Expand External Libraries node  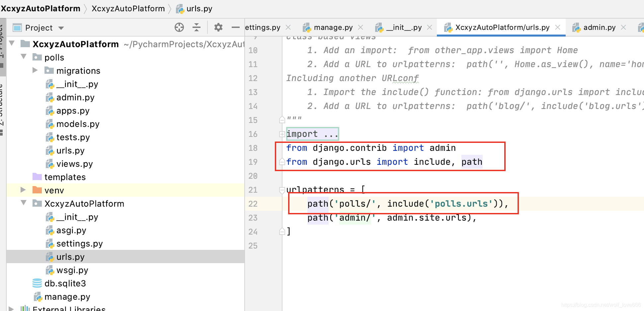pyautogui.click(x=11, y=309)
